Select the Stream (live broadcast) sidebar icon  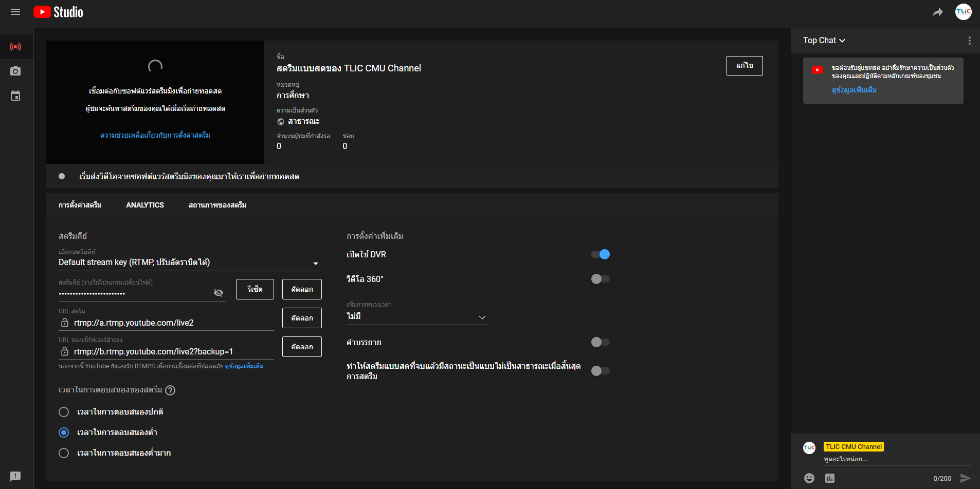tap(15, 47)
